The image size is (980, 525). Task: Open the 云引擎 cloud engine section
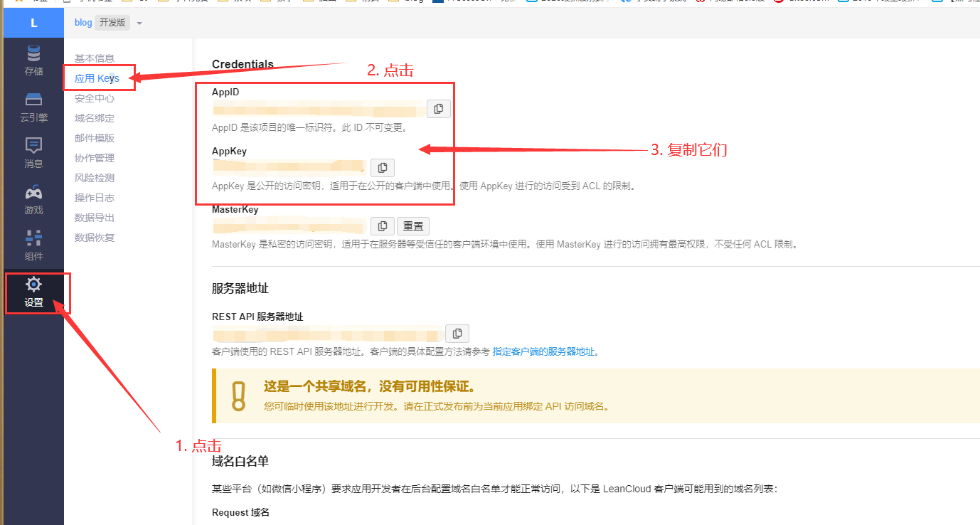(x=33, y=107)
